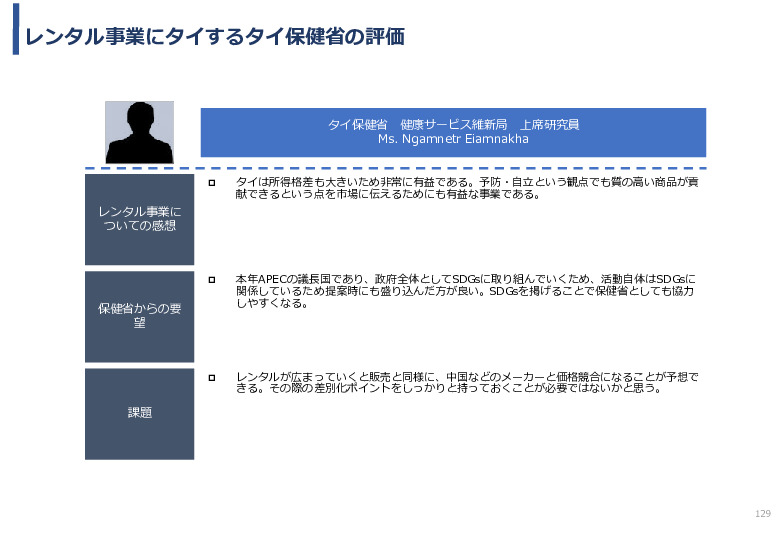
Task: Click the bullet square beside レンタルが広まって text
Action: [x=212, y=378]
